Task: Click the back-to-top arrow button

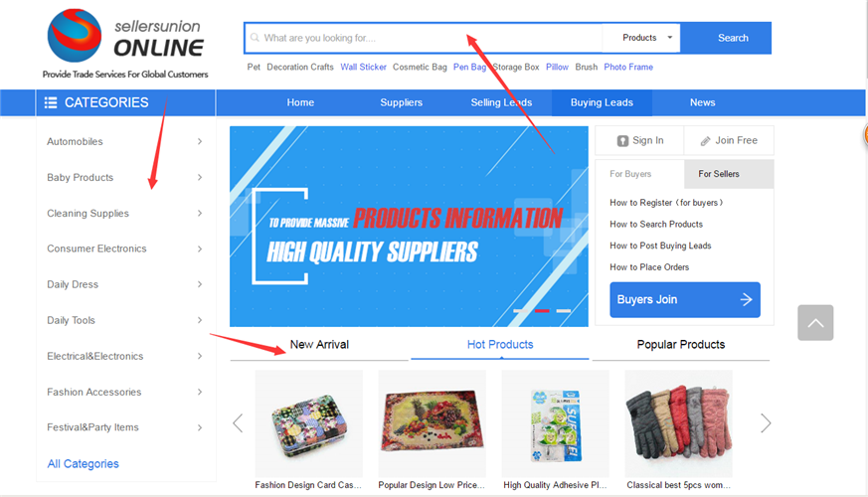Action: pos(815,323)
